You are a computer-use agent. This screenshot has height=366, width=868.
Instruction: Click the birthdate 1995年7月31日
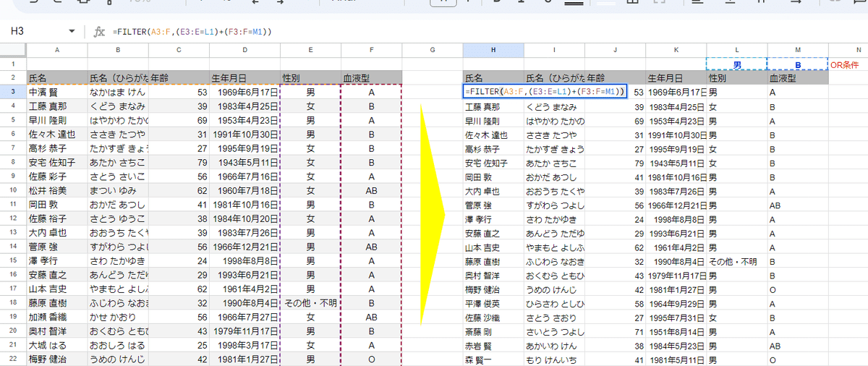676,317
